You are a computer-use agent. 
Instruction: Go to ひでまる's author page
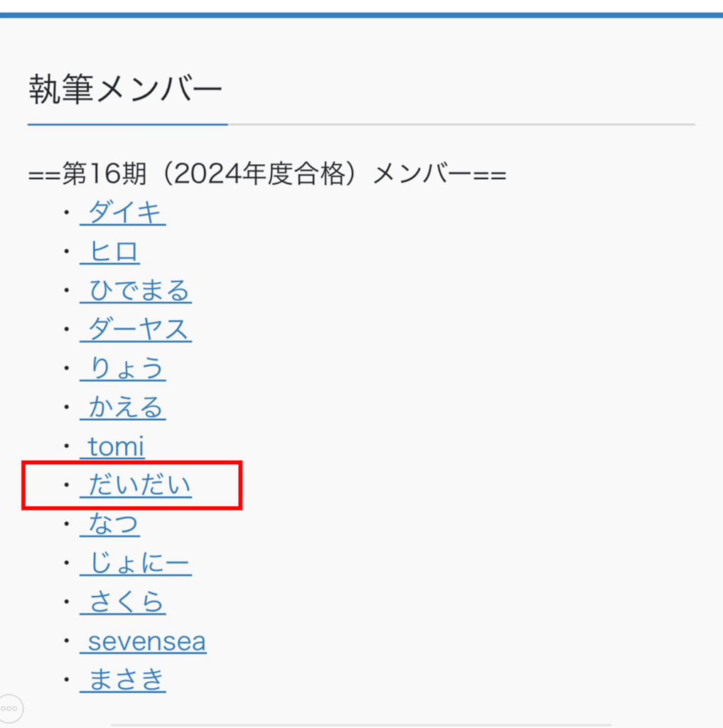138,291
